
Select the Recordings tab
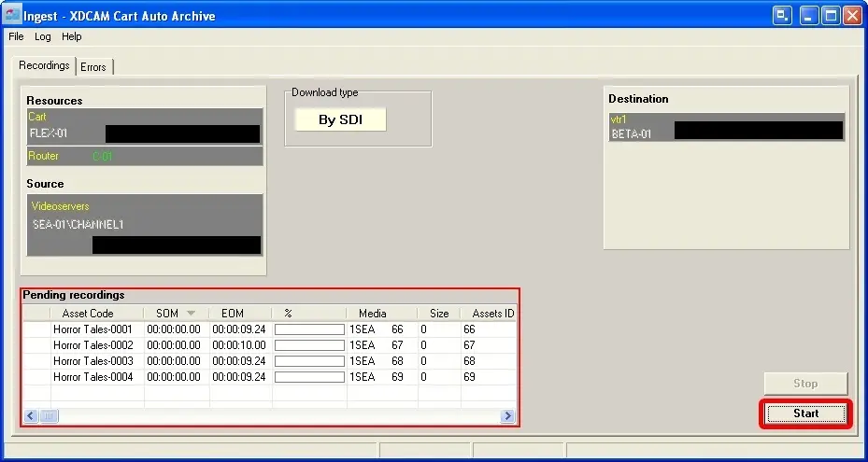coord(45,66)
